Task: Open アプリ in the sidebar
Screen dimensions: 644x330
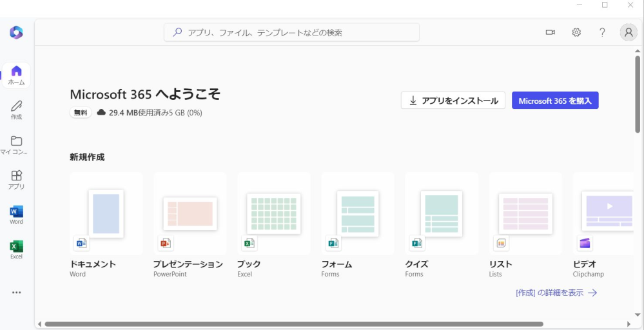Action: coord(16,180)
